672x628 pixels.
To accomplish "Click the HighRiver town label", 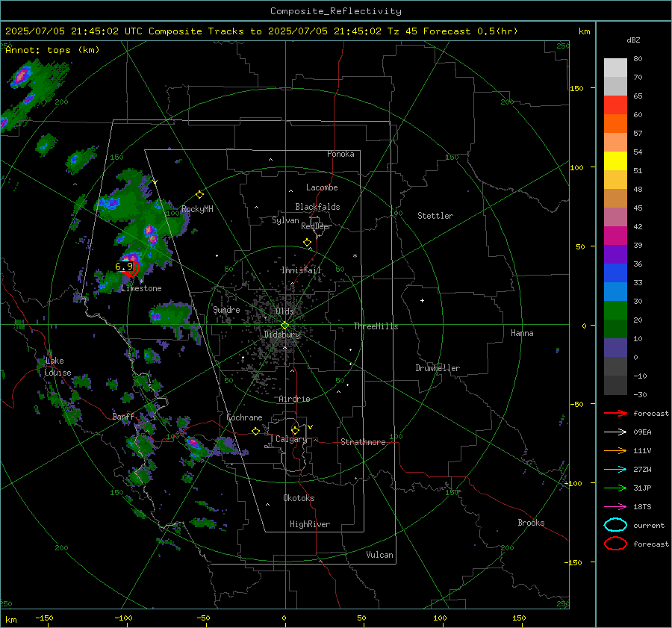I will (x=310, y=524).
